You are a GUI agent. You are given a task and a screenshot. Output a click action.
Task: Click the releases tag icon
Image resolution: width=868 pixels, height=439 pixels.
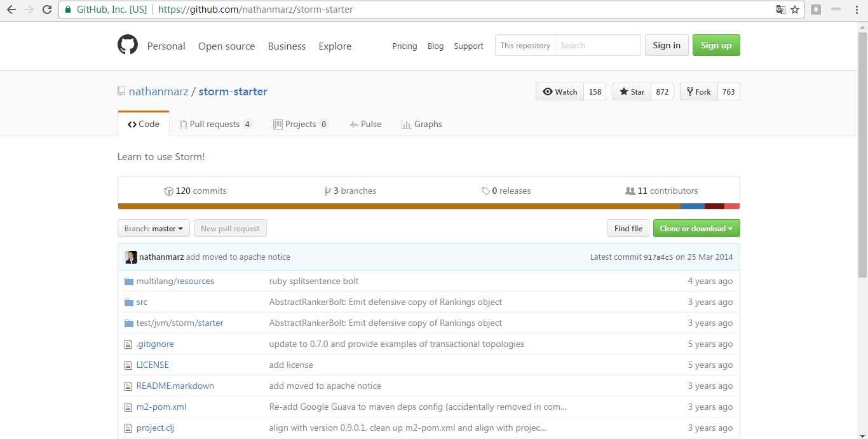pos(485,191)
